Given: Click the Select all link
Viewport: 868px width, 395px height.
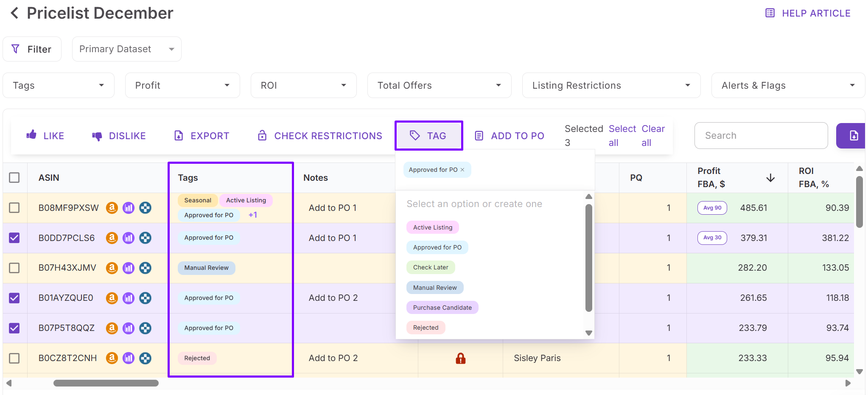Looking at the screenshot, I should [x=622, y=135].
